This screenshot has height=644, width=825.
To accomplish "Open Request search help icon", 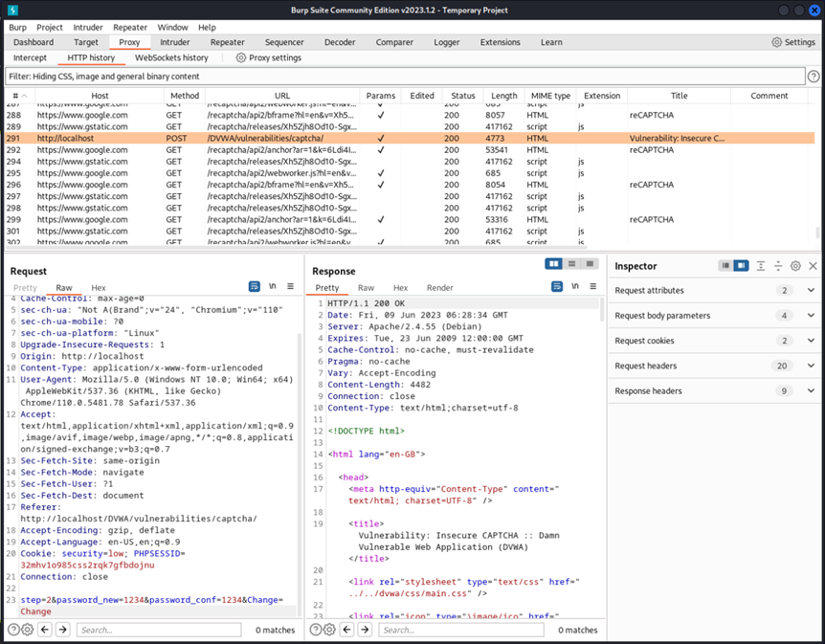I will pyautogui.click(x=13, y=630).
